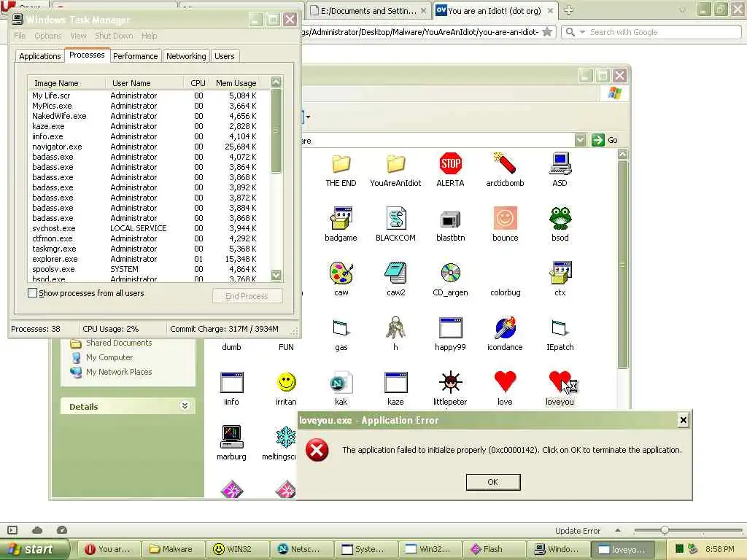Select the ALERTA stop sign icon
The height and width of the screenshot is (560, 747).
(450, 164)
